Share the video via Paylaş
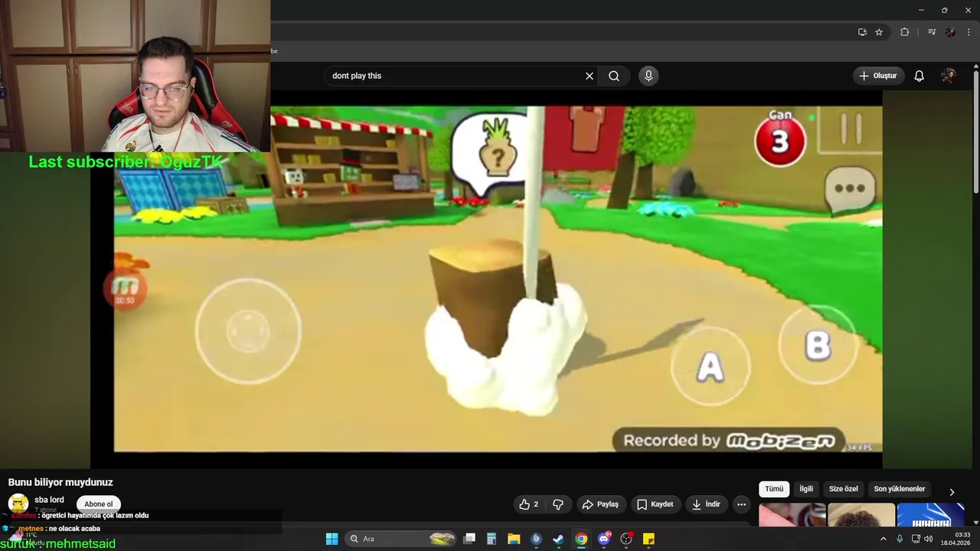 [x=600, y=504]
